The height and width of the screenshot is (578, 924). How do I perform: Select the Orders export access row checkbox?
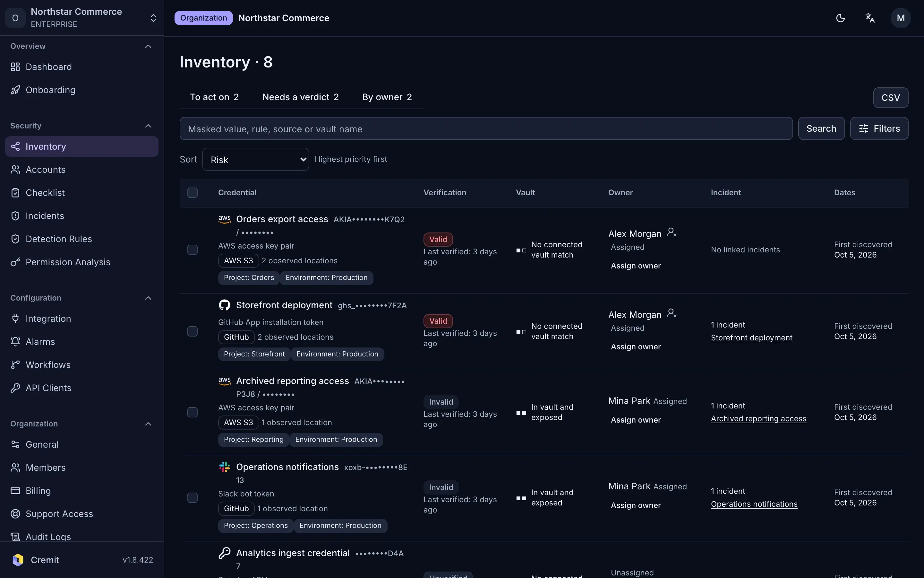193,250
